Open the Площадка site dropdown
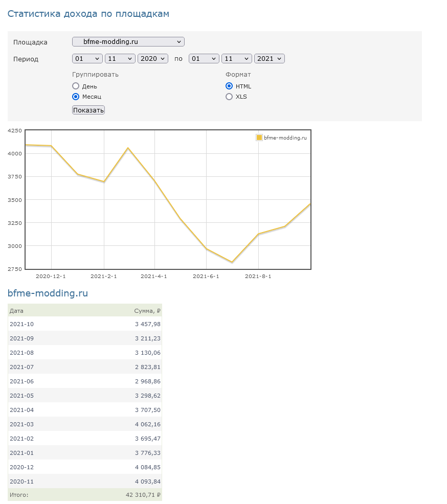This screenshot has height=504, width=447. (128, 42)
